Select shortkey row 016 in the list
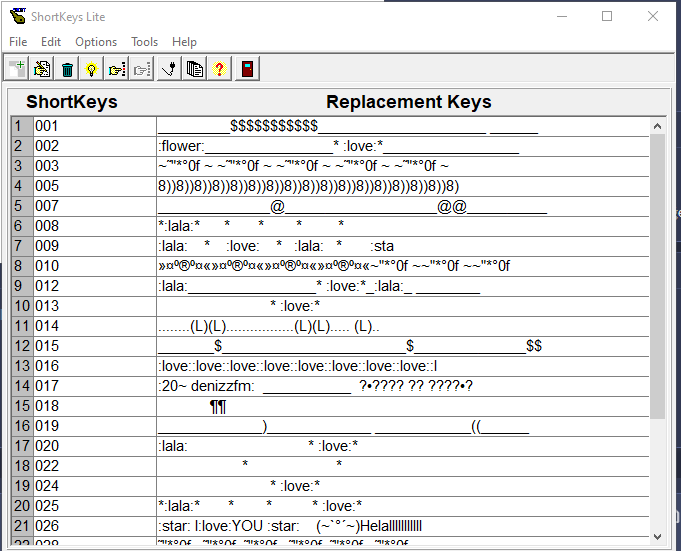The width and height of the screenshot is (681, 551). pyautogui.click(x=94, y=366)
